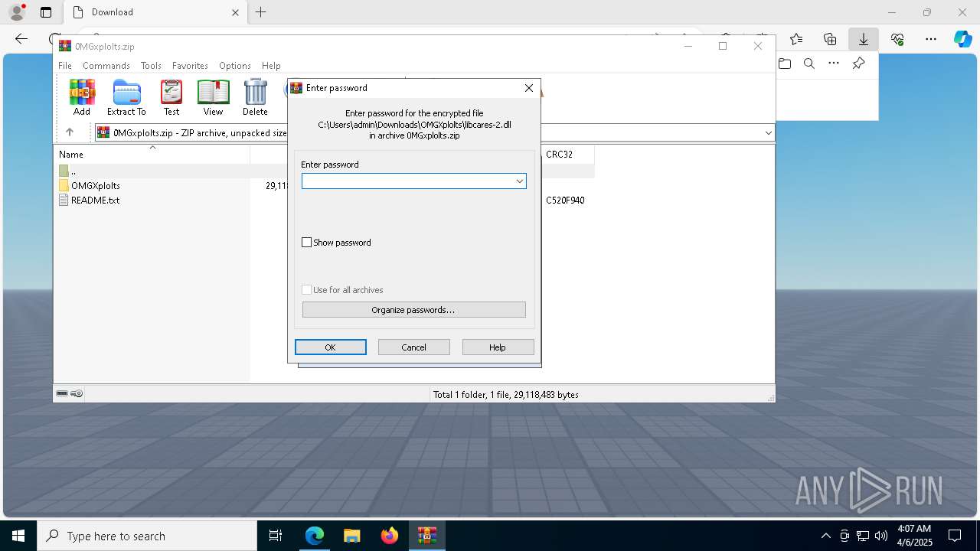Open more options in downloads panel

(x=834, y=64)
